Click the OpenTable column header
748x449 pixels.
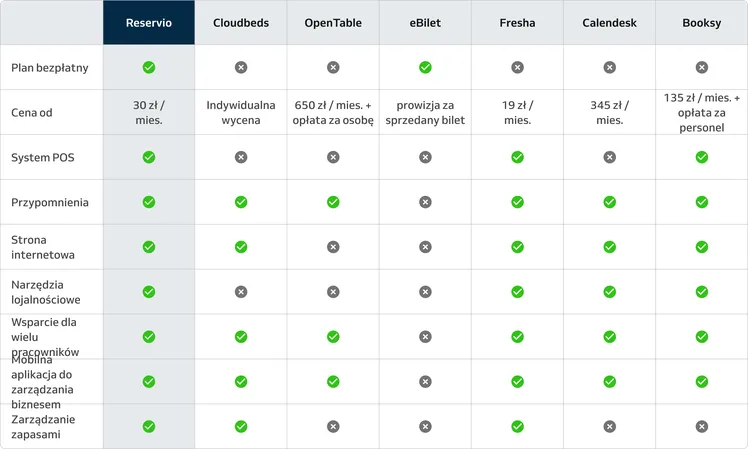pyautogui.click(x=333, y=23)
